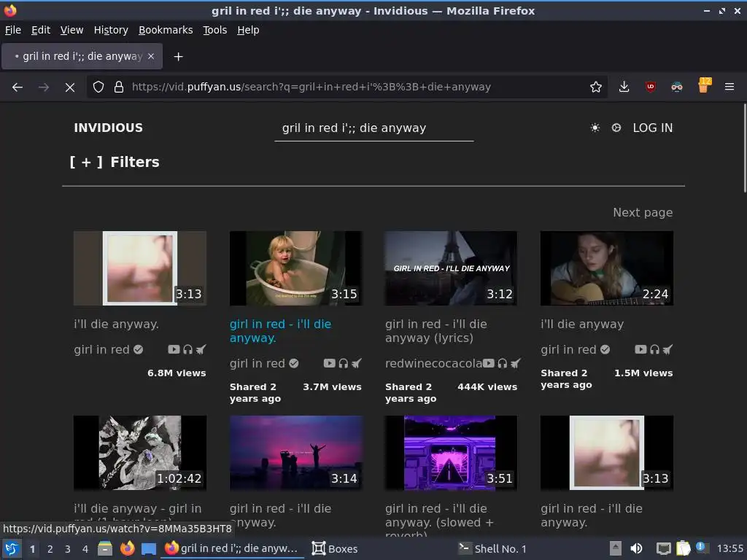Viewport: 747px width, 560px height.
Task: Switch to Shell No. 1 terminal
Action: [x=492, y=548]
